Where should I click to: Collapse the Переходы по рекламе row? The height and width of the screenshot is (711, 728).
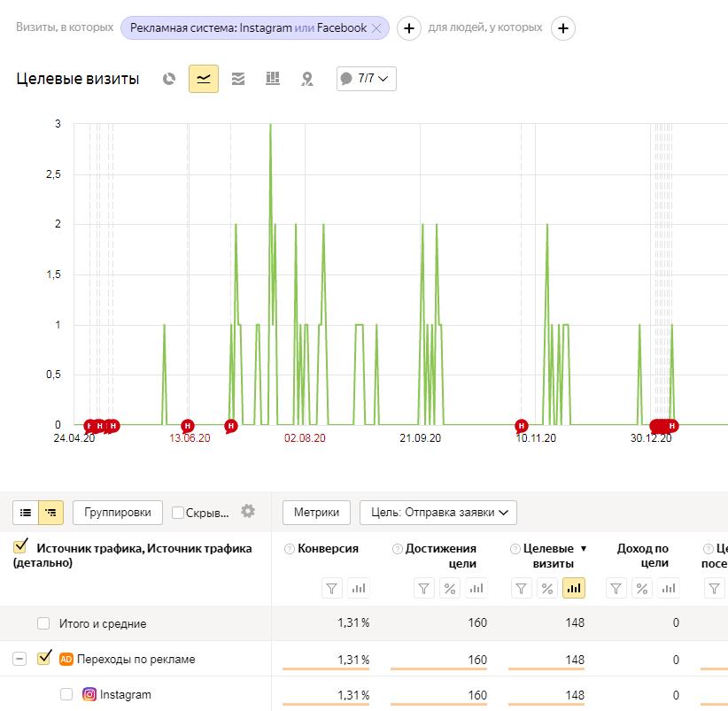click(19, 659)
